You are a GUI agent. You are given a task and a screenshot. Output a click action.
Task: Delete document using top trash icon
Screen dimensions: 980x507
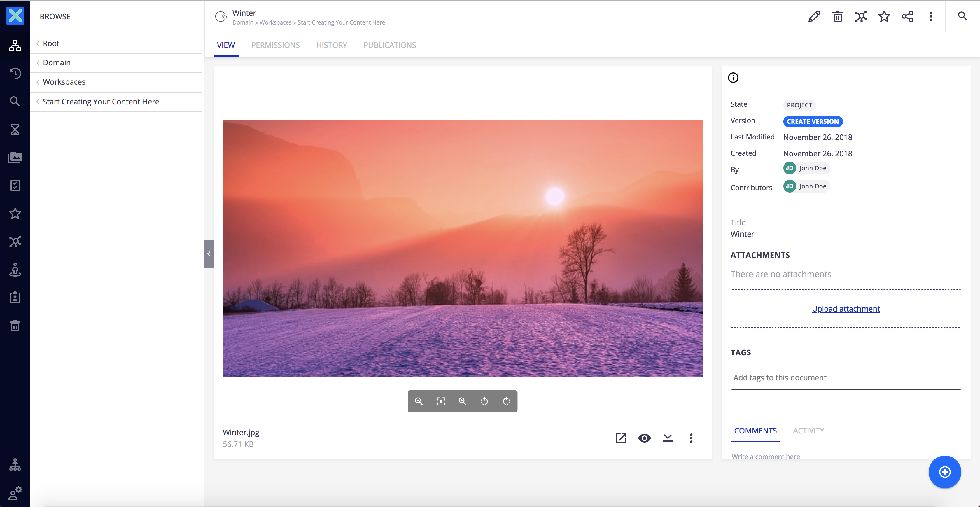tap(837, 16)
